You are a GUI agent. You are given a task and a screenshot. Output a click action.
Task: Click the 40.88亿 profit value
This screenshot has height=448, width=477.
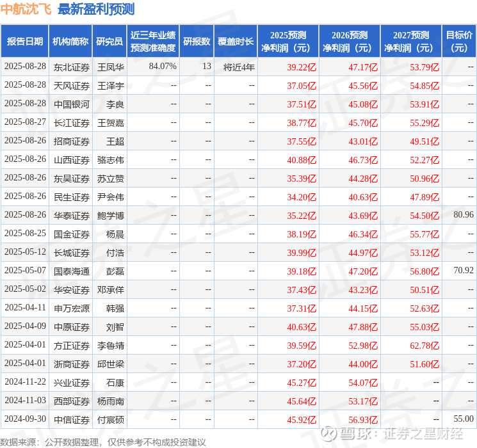click(302, 160)
